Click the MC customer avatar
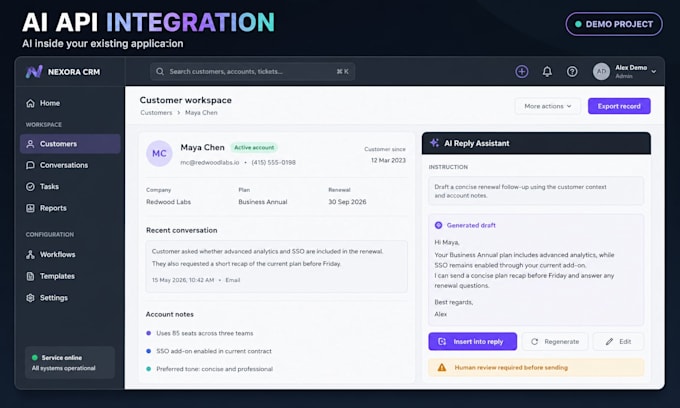Viewport: 680px width, 408px height. [159, 153]
